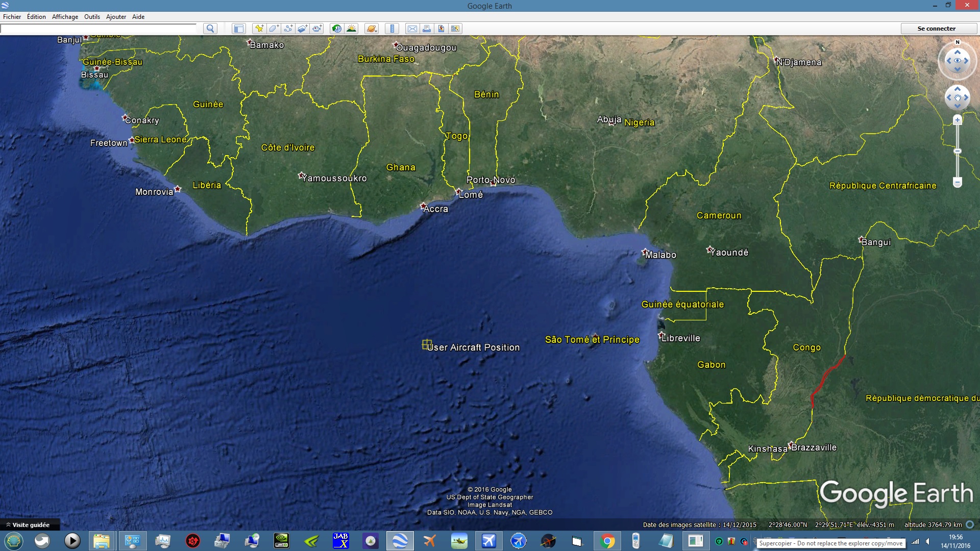Viewport: 980px width, 551px height.
Task: Click the 'Data SIO, NOAA, U.S. Navy, NGA, GEBCO' attribution
Action: tap(490, 513)
